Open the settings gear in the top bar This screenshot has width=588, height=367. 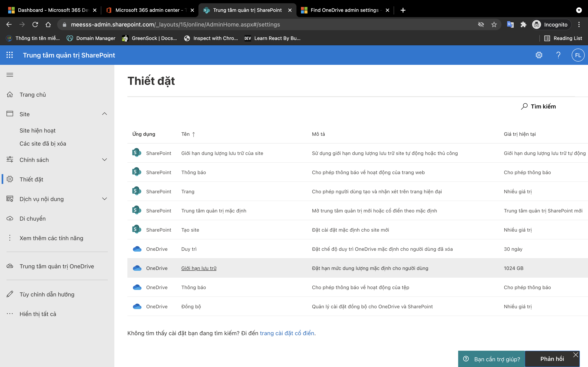pos(539,55)
